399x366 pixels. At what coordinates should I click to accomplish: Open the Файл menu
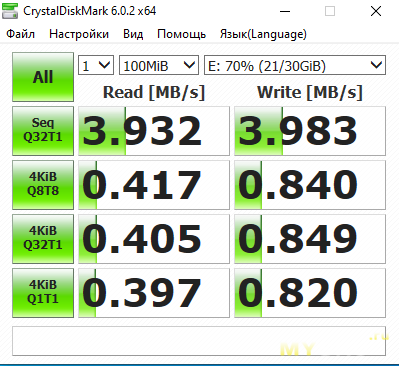coord(21,34)
